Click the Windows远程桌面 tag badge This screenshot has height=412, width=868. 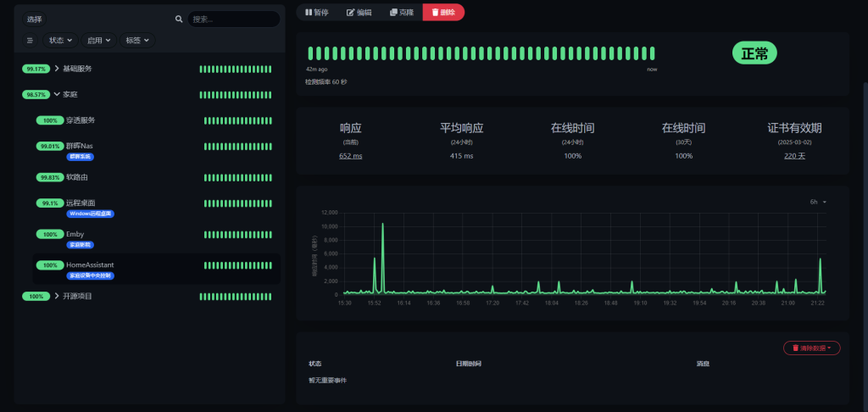tap(90, 214)
